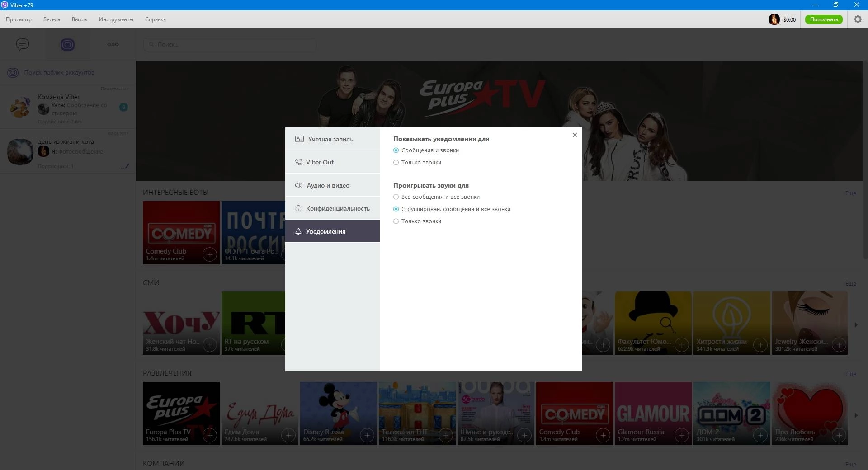The image size is (868, 470).
Task: Select 'Сгруппирован. сообщения и все звонки' option
Action: (x=396, y=209)
